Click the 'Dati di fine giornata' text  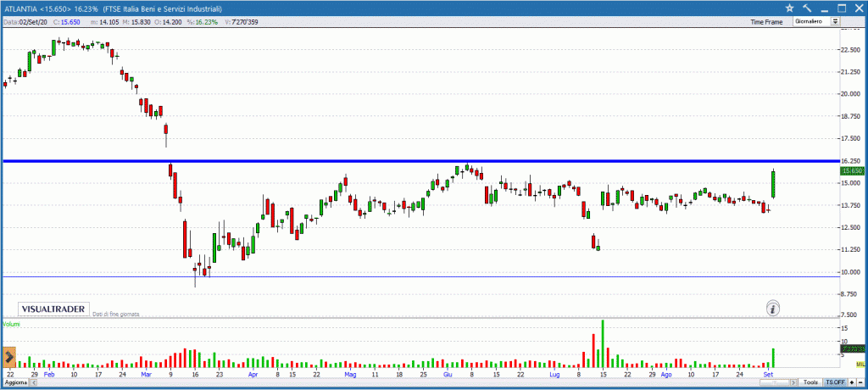point(115,314)
